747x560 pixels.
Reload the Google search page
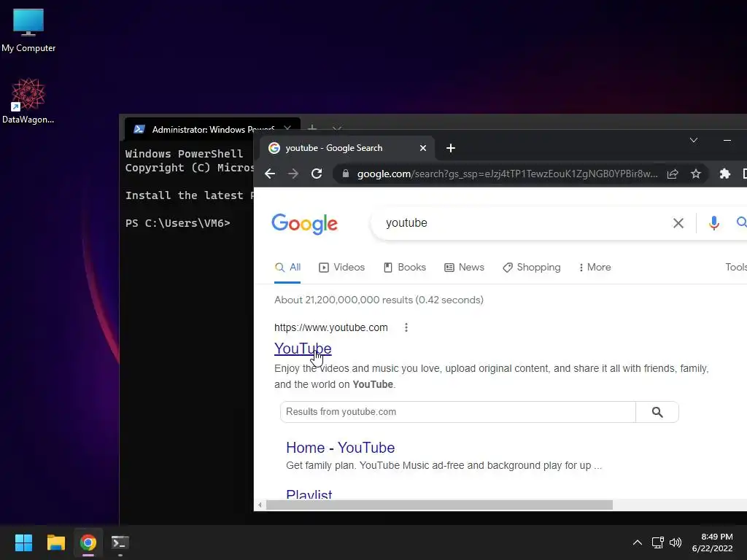[317, 174]
